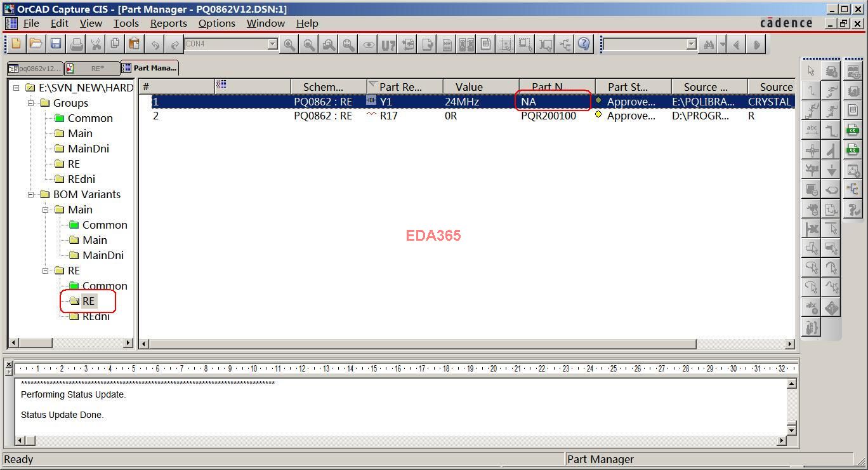
Task: Collapse Main under BOM Variants
Action: 46,210
